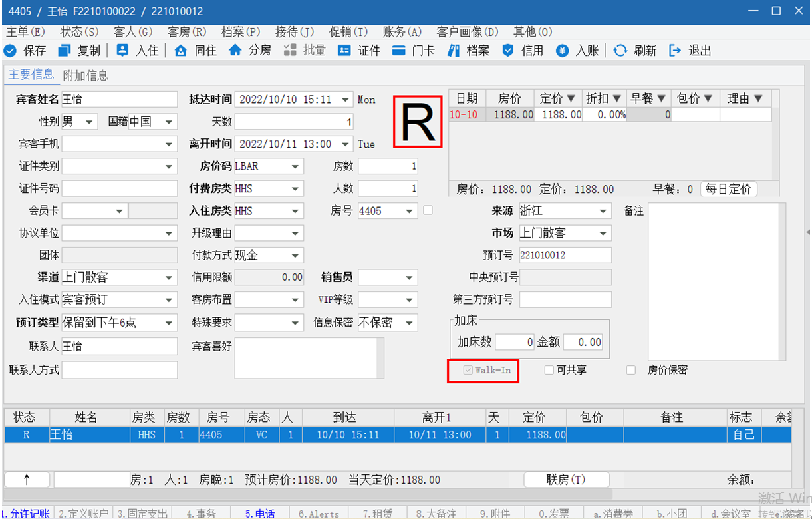The width and height of the screenshot is (812, 519).
Task: Switch to the 附加信息 tab
Action: pyautogui.click(x=86, y=75)
